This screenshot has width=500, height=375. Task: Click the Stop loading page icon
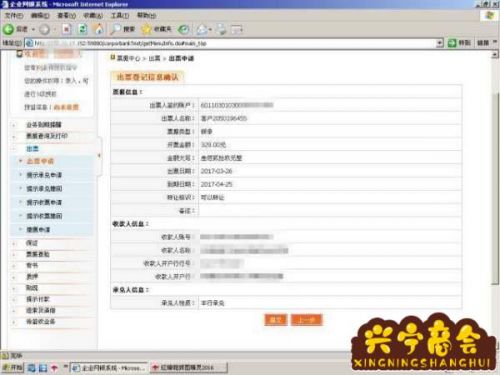[x=67, y=29]
